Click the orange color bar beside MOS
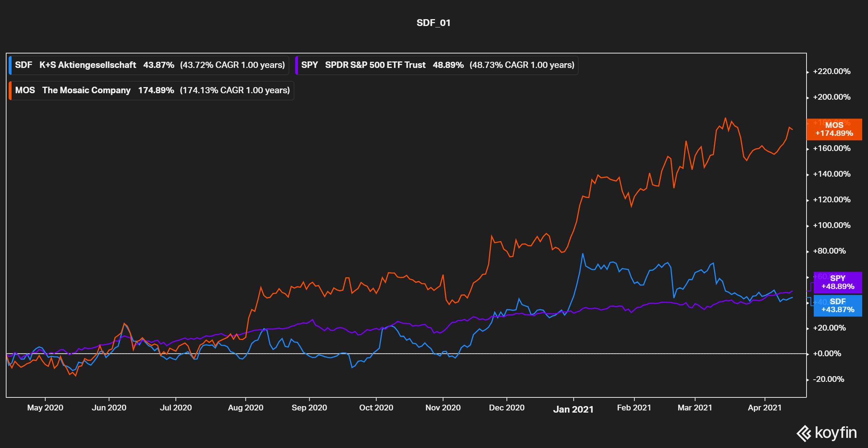 click(x=10, y=90)
